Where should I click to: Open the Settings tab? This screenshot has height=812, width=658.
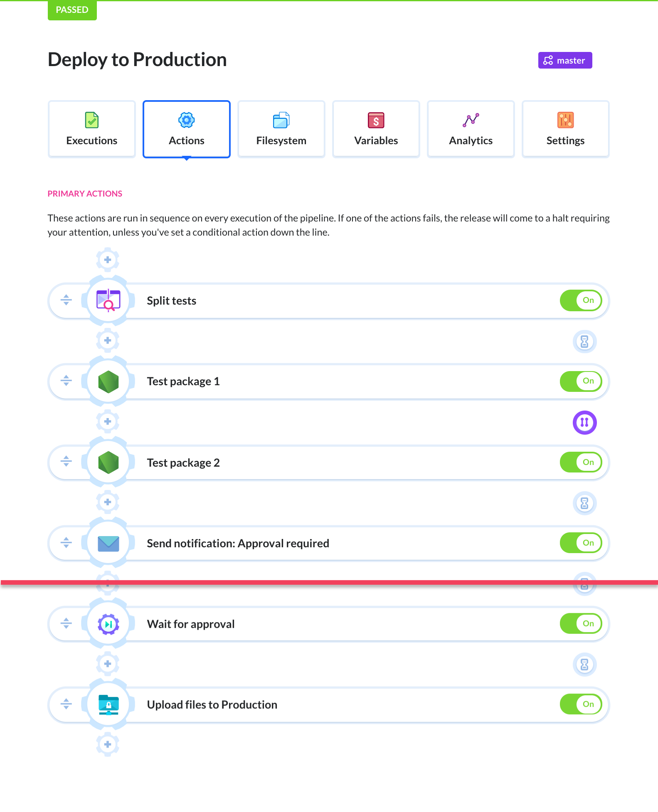click(566, 129)
